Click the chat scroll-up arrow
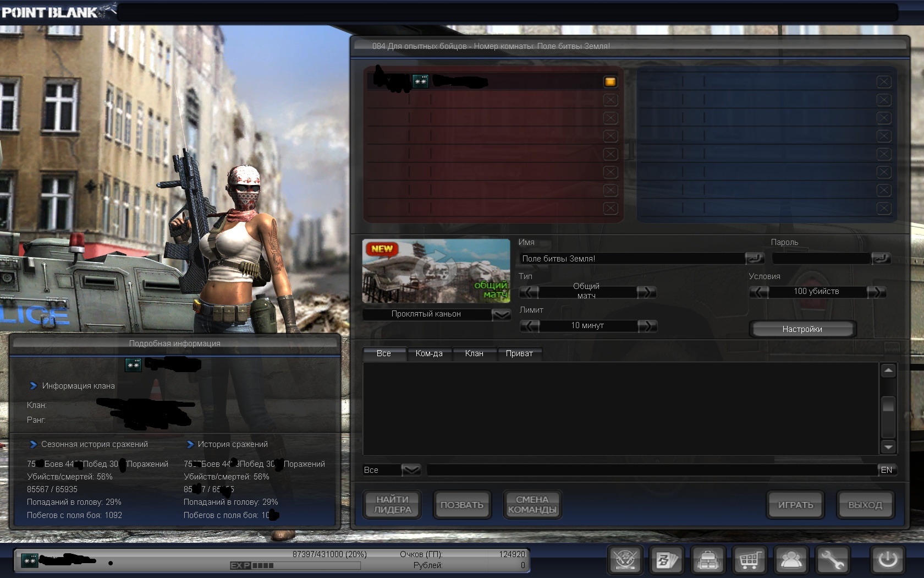This screenshot has width=924, height=578. pos(888,371)
